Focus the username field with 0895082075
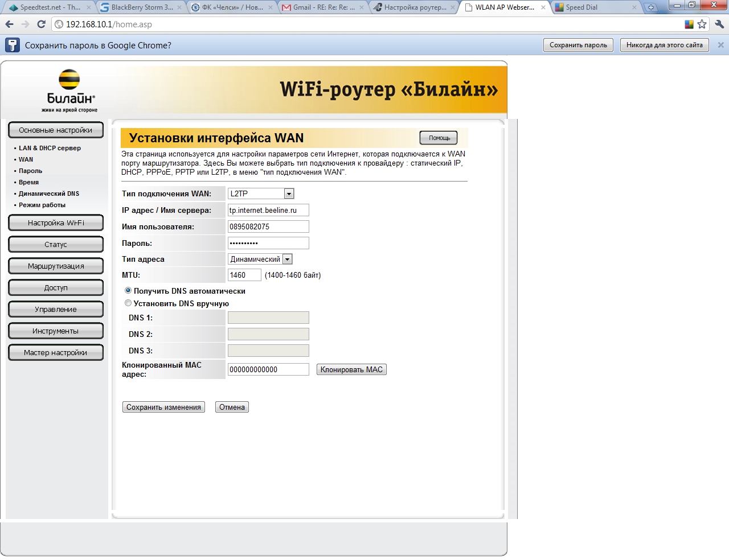 pos(268,227)
